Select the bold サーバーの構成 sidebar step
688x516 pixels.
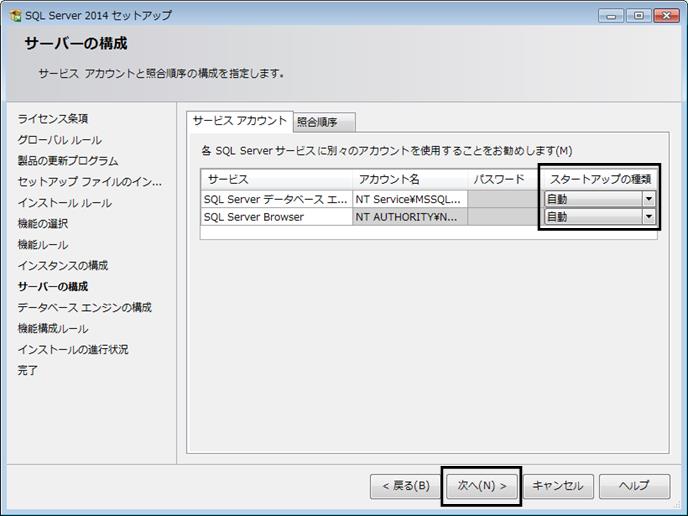[53, 287]
